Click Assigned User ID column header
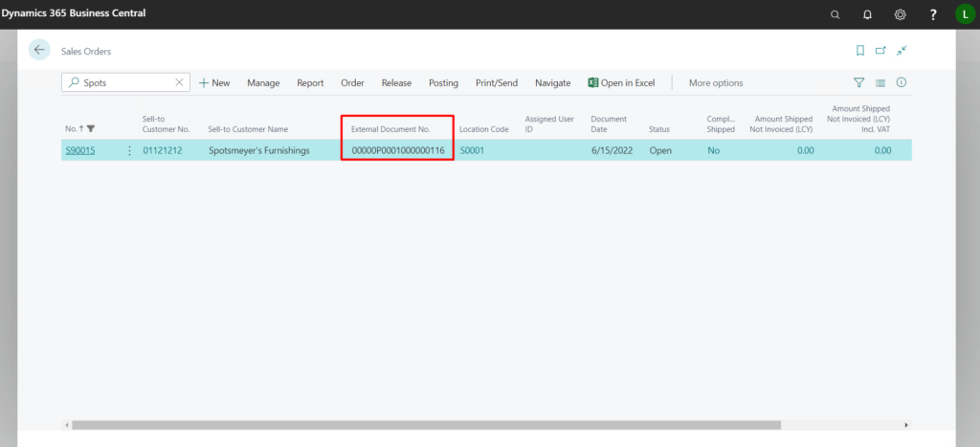 tap(549, 123)
